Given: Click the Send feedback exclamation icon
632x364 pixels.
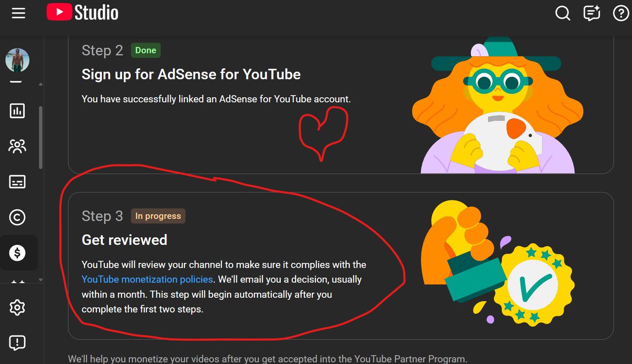Looking at the screenshot, I should 17,343.
